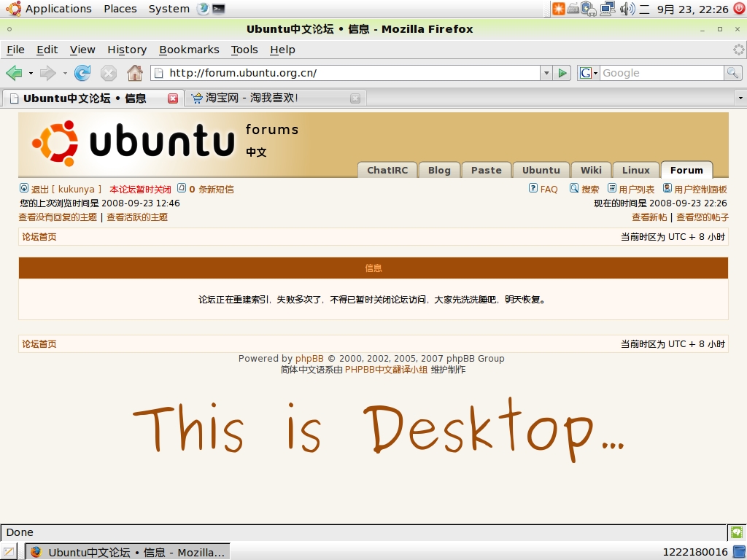The height and width of the screenshot is (560, 747).
Task: Click the FAQ help icon
Action: coord(533,188)
